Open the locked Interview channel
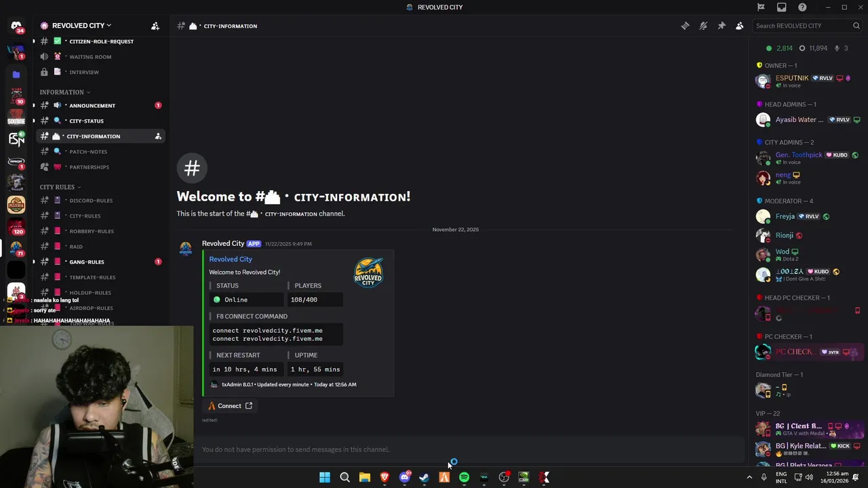Image resolution: width=868 pixels, height=488 pixels. [99, 72]
